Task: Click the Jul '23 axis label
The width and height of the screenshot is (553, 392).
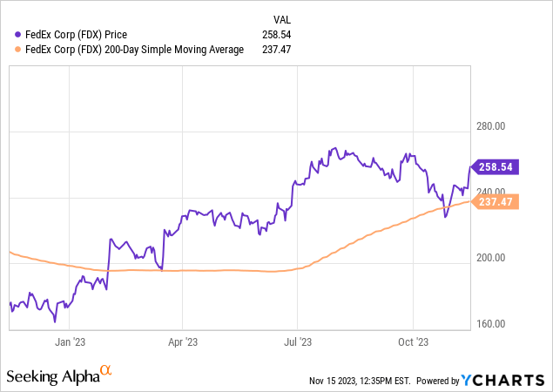Action: click(298, 342)
